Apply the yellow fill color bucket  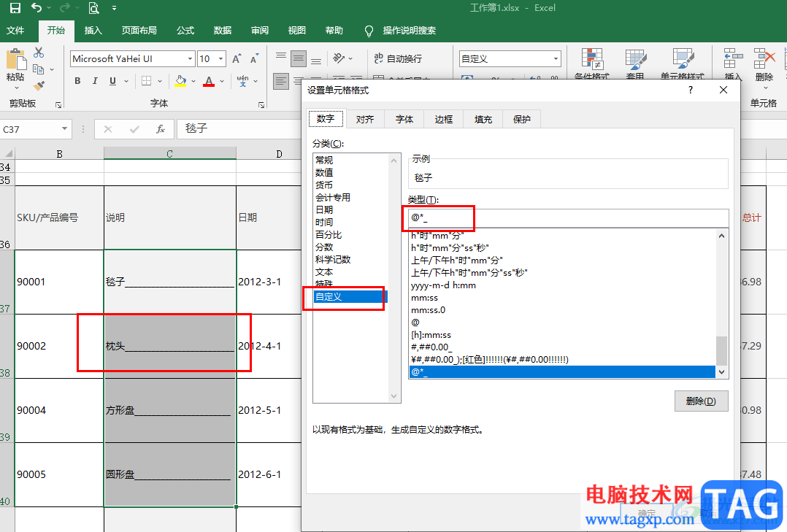181,81
